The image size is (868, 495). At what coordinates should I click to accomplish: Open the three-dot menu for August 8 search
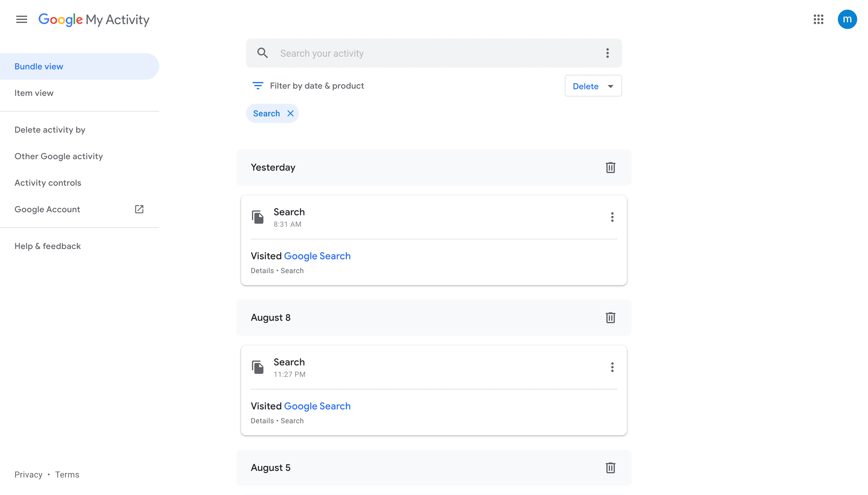click(612, 367)
